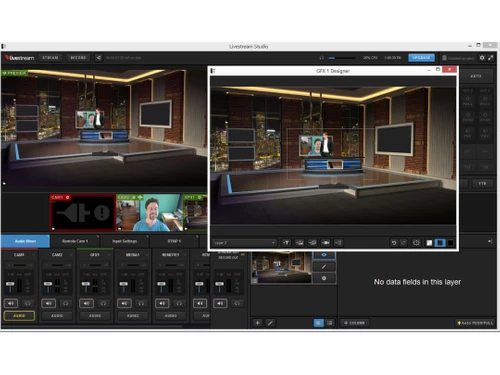The width and height of the screenshot is (500, 375).
Task: Click the pencil edit button beside layer thumbnail
Action: tap(324, 267)
